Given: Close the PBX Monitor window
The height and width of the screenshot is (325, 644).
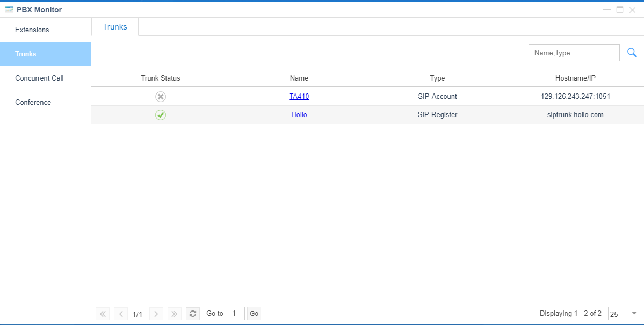Looking at the screenshot, I should pos(633,10).
